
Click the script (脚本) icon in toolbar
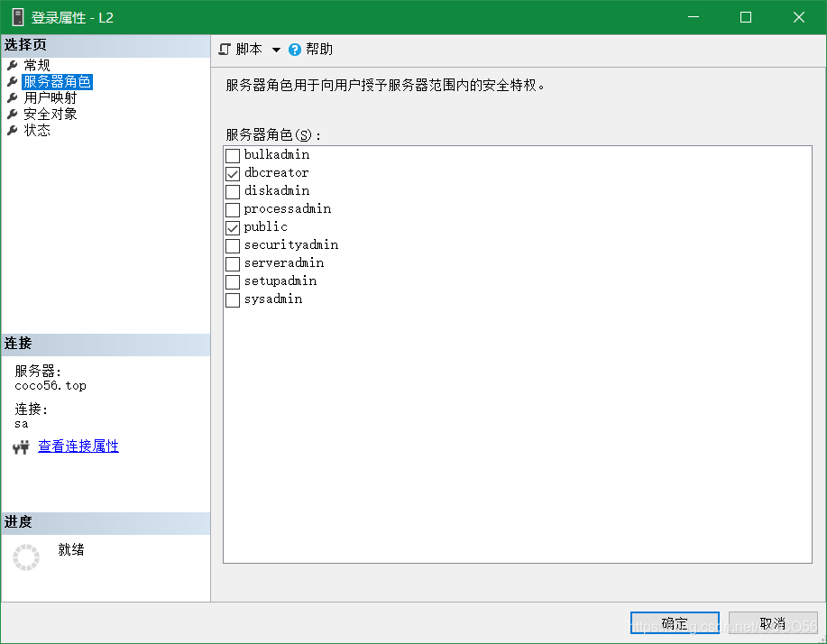225,50
